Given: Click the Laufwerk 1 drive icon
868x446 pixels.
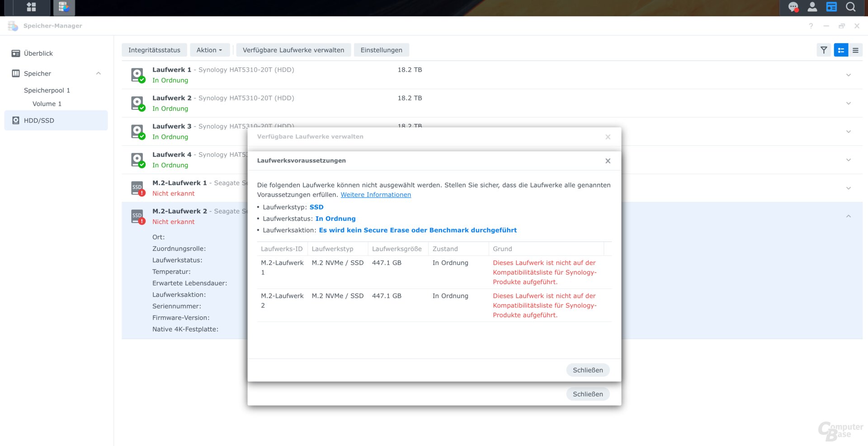Looking at the screenshot, I should pos(138,75).
